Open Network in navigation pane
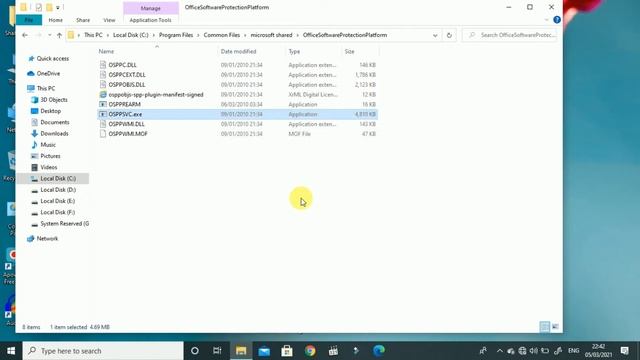 (x=47, y=238)
